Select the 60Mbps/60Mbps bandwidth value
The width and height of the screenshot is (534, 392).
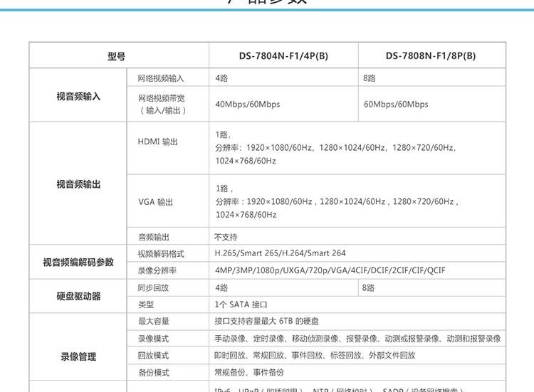396,105
